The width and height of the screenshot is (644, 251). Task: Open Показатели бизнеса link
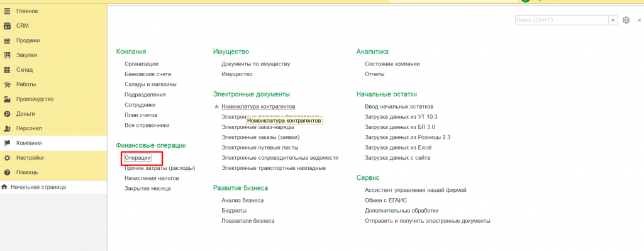pos(248,221)
